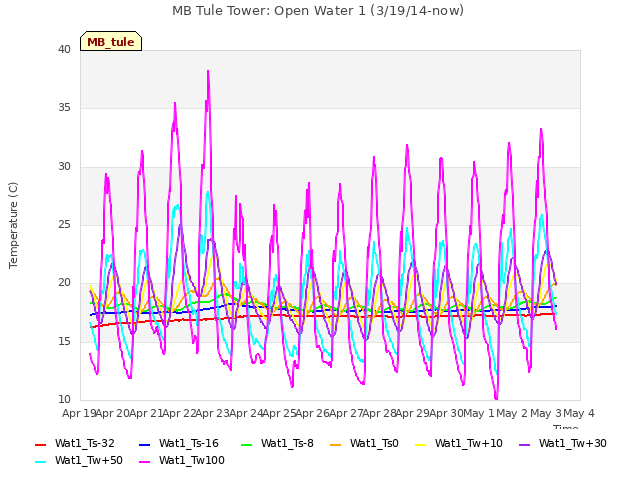
Task: Select the Wat1_Tw+30 legend label
Action: 573,443
